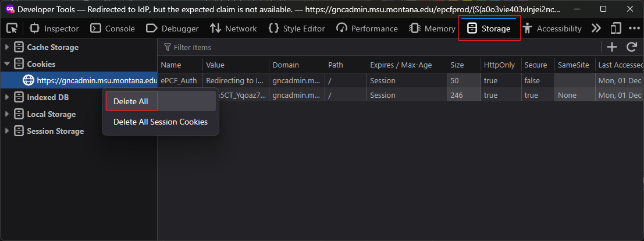Viewport: 644px width, 241px height.
Task: Click the Indexed DB database icon
Action: [19, 97]
